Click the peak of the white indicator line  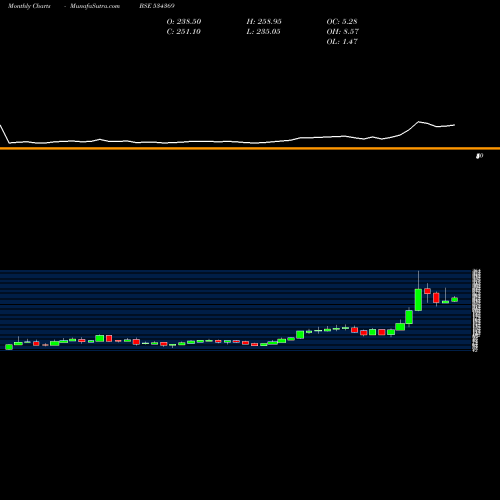click(x=419, y=122)
